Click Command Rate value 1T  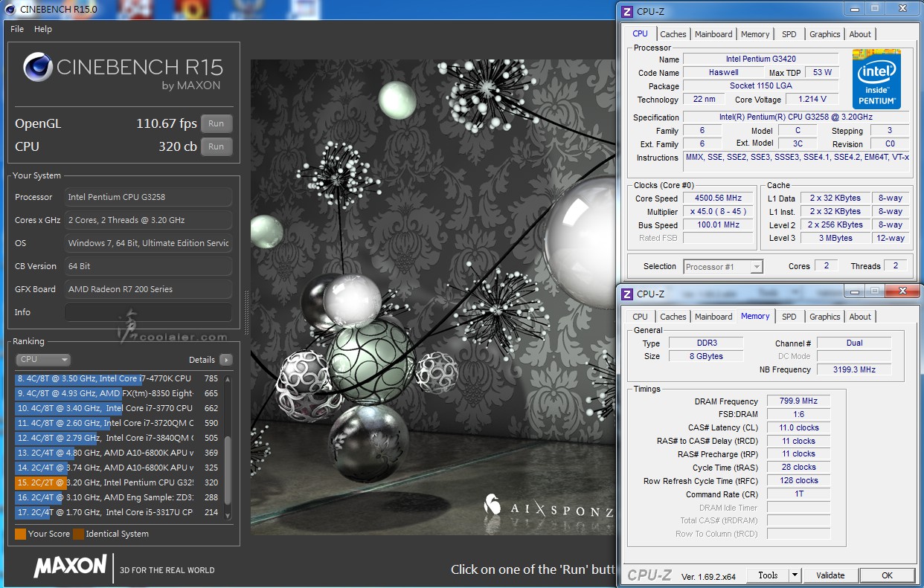click(x=798, y=494)
